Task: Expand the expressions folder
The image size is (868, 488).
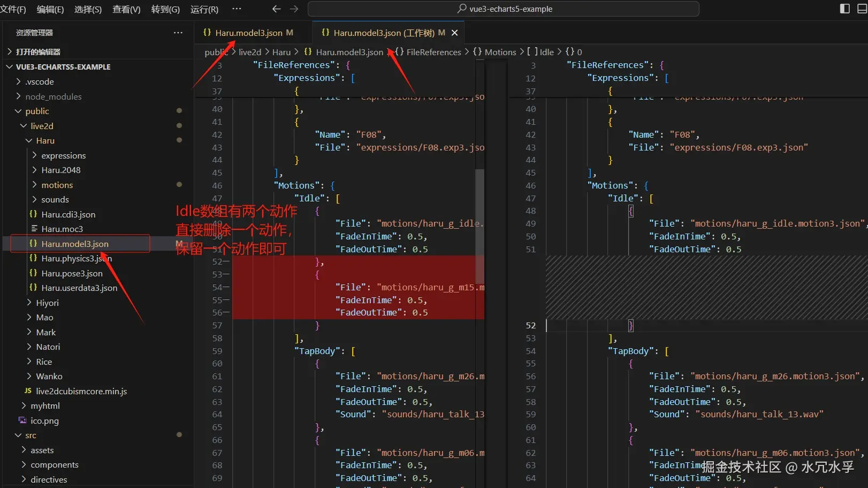Action: coord(35,155)
